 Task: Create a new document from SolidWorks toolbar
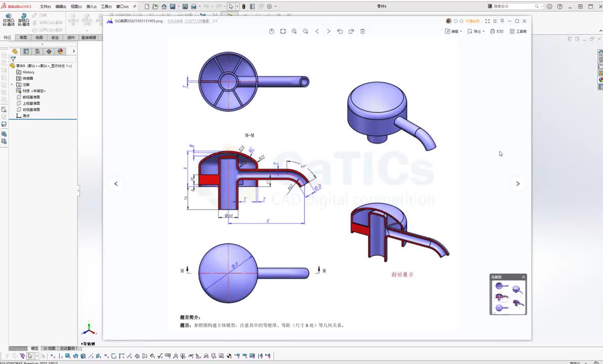(x=147, y=7)
